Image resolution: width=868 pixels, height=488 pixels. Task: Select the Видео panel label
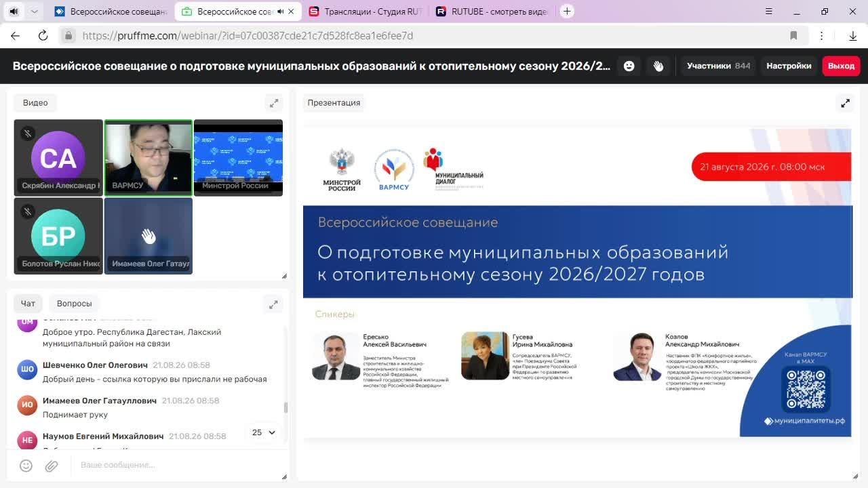[35, 103]
